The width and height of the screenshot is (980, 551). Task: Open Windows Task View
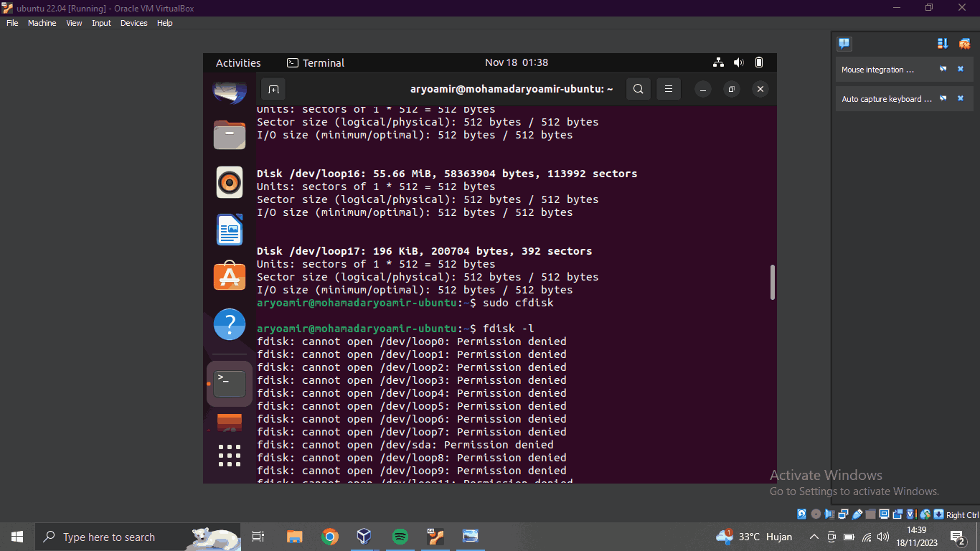(258, 537)
